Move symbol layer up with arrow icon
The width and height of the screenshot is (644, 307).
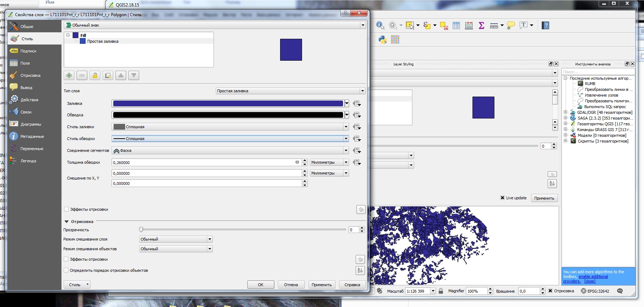pyautogui.click(x=121, y=75)
